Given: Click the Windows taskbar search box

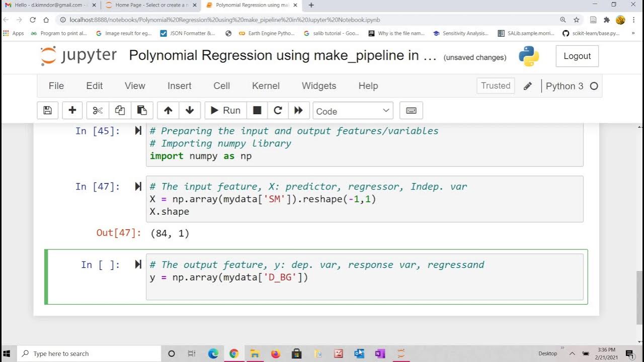Looking at the screenshot, I should click(x=89, y=353).
